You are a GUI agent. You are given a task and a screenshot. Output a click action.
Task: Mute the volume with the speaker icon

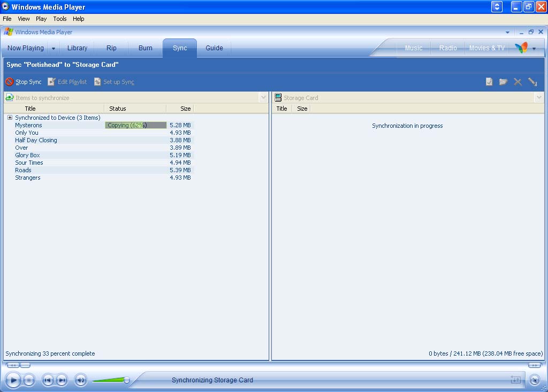click(81, 380)
